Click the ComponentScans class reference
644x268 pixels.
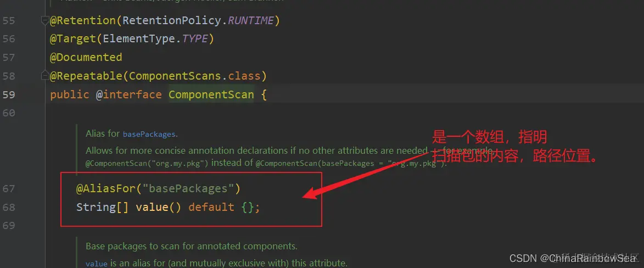click(x=175, y=76)
